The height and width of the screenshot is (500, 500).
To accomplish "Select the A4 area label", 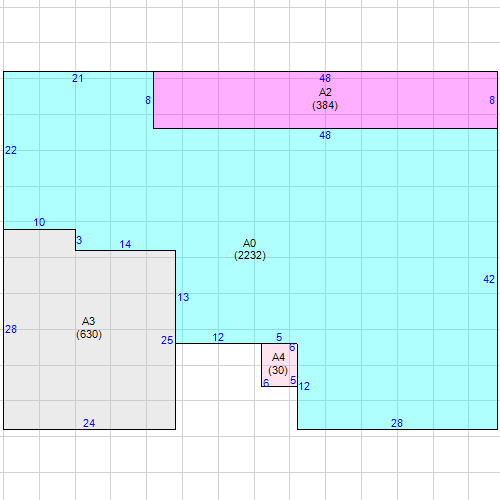I will (x=278, y=357).
